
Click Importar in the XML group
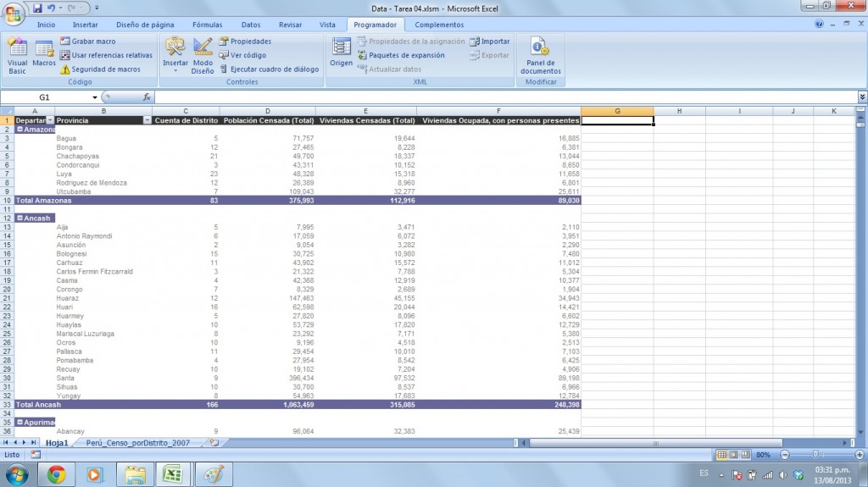(494, 41)
